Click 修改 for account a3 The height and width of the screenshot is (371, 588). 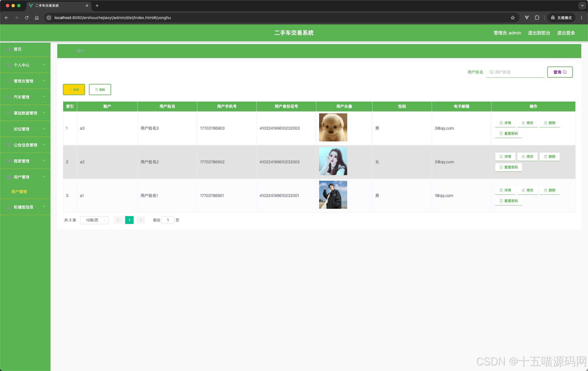click(527, 123)
